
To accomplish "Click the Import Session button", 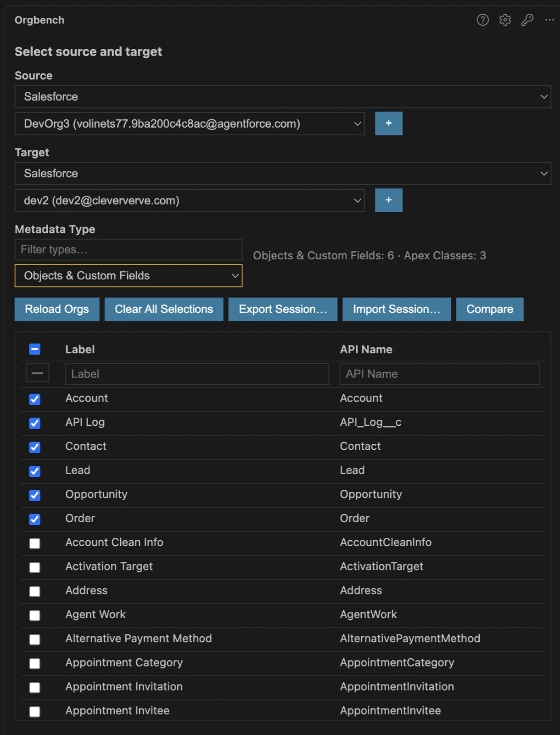I will click(397, 309).
